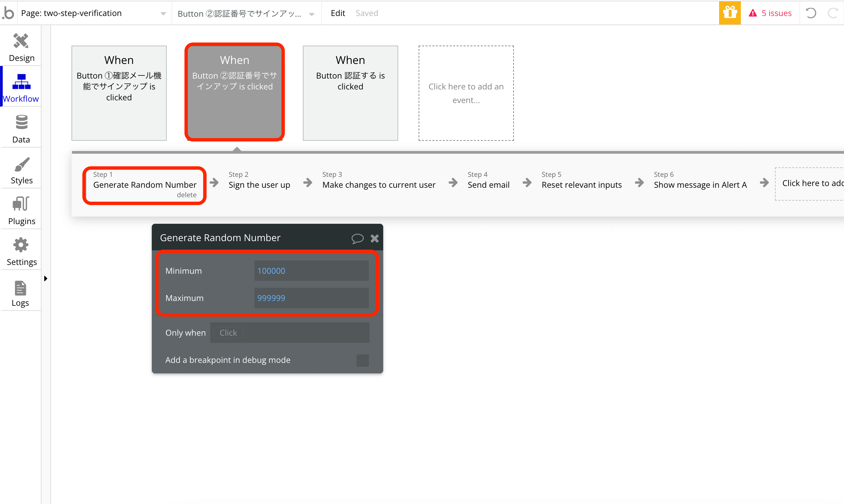
Task: Click the Maximum value field
Action: click(311, 298)
